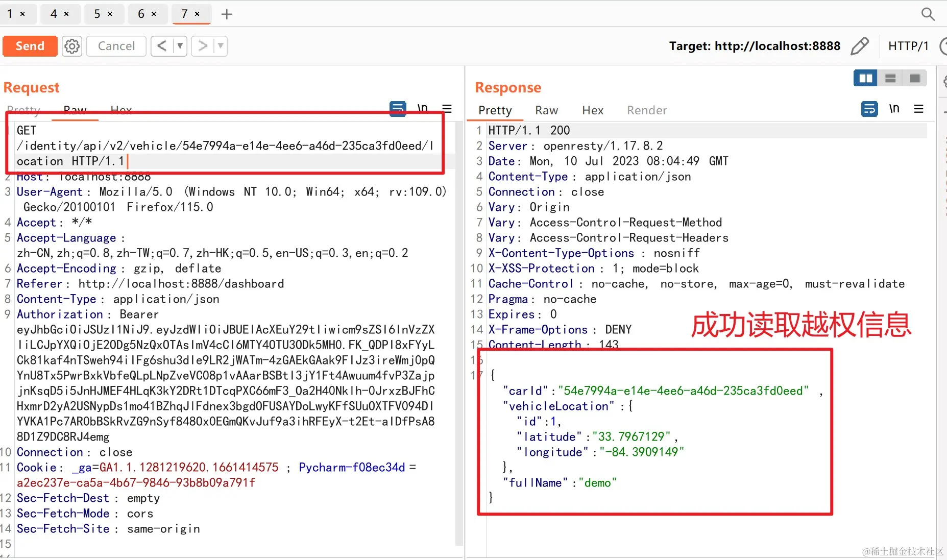
Task: Click the 'HTTP/1.1 200' status line
Action: click(x=529, y=131)
